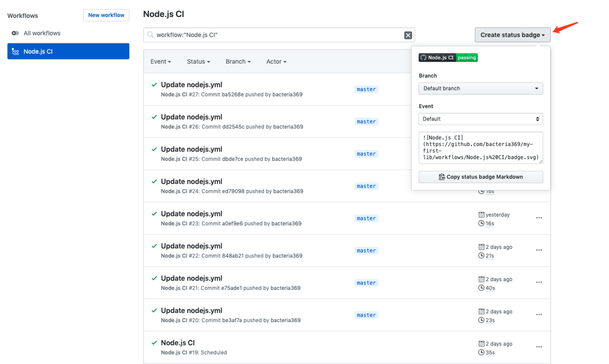The width and height of the screenshot is (609, 364).
Task: Open the three-dot menu for run #23
Action: coord(539,218)
